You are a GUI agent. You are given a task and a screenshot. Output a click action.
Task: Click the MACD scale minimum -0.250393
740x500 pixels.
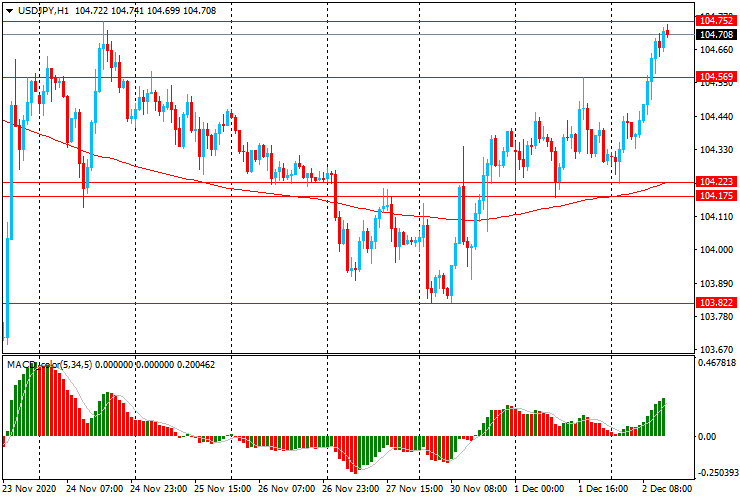(717, 474)
